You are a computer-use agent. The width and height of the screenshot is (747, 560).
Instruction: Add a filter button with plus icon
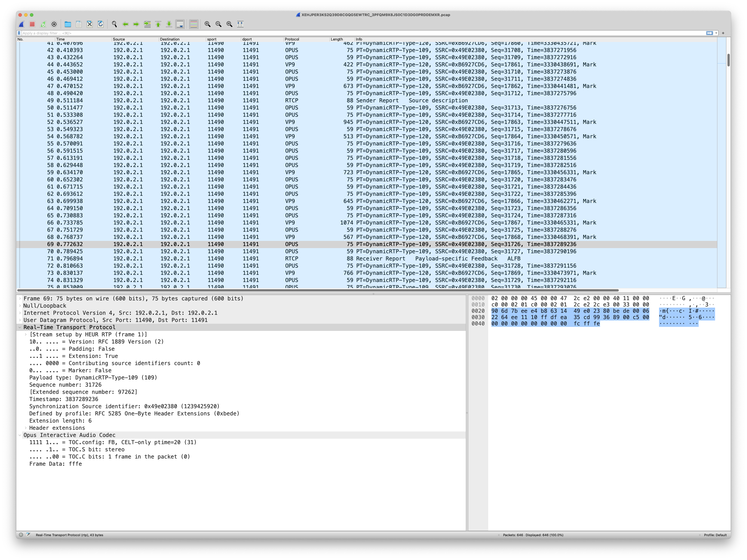click(x=723, y=33)
